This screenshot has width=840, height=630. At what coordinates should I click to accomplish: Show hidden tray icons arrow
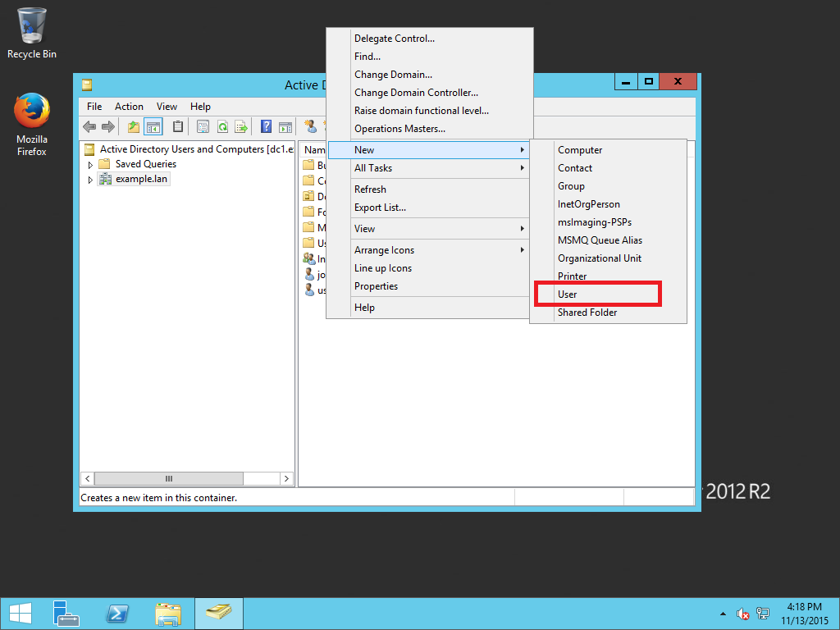click(x=723, y=614)
